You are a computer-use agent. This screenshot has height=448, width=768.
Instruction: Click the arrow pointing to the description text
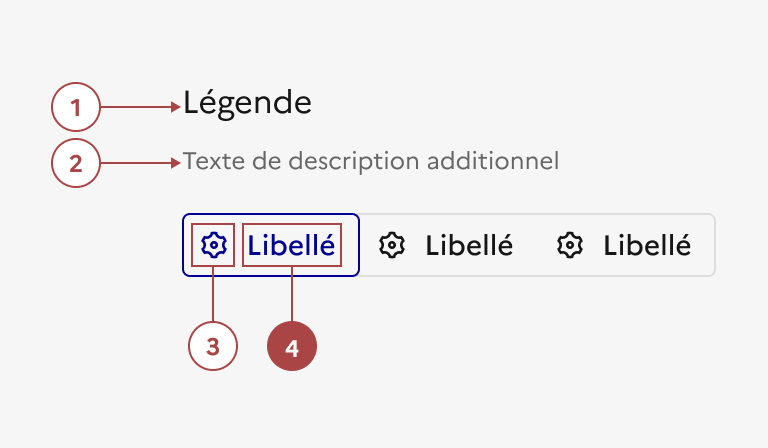(140, 163)
